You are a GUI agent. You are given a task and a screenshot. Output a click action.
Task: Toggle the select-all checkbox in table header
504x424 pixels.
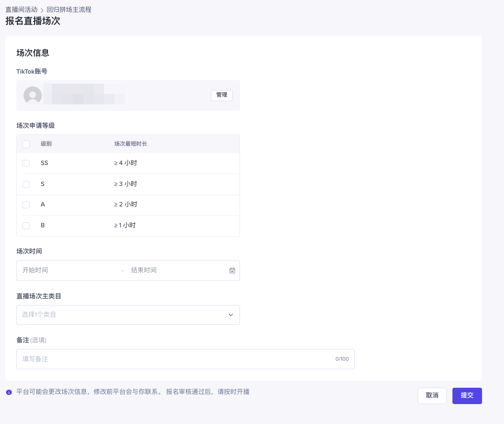(x=26, y=144)
